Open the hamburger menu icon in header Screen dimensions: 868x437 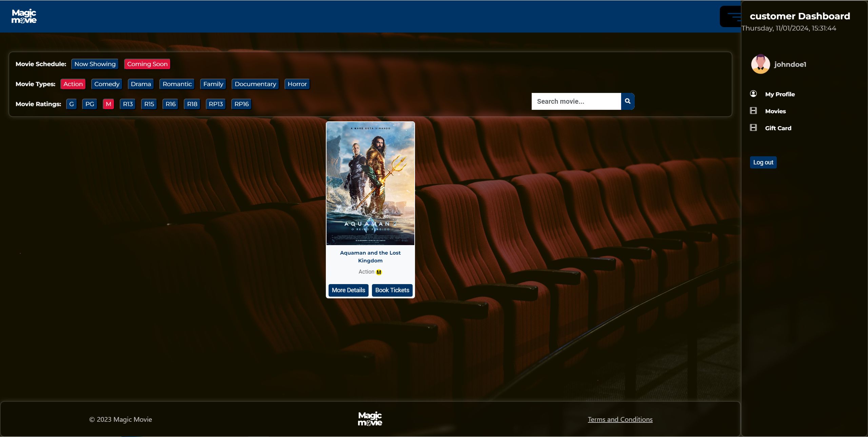click(x=731, y=16)
